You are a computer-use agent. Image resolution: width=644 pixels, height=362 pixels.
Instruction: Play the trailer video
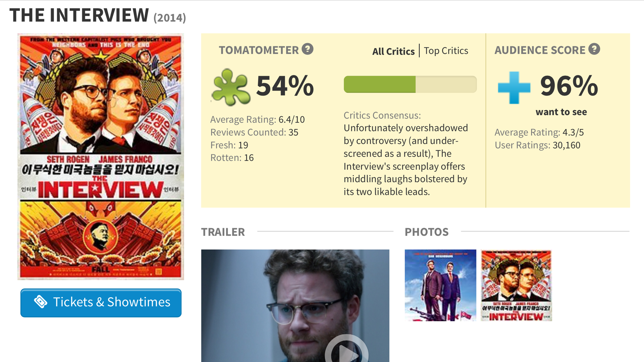tap(346, 350)
